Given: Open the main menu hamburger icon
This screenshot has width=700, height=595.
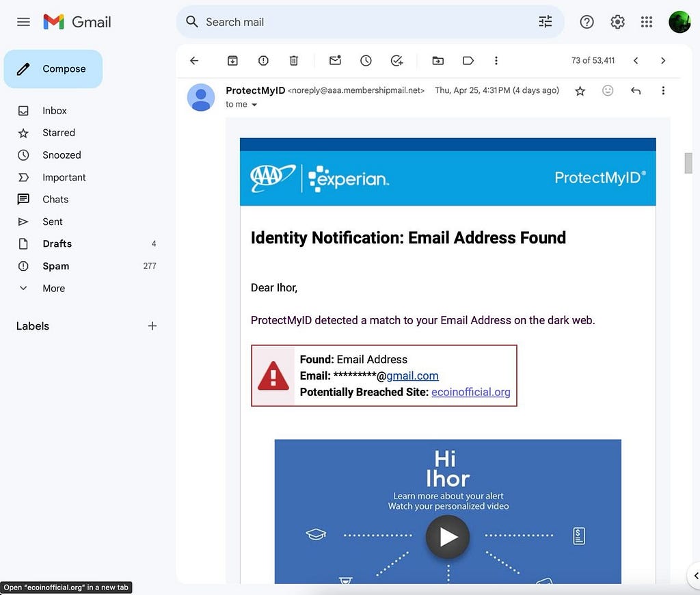Looking at the screenshot, I should coord(23,22).
